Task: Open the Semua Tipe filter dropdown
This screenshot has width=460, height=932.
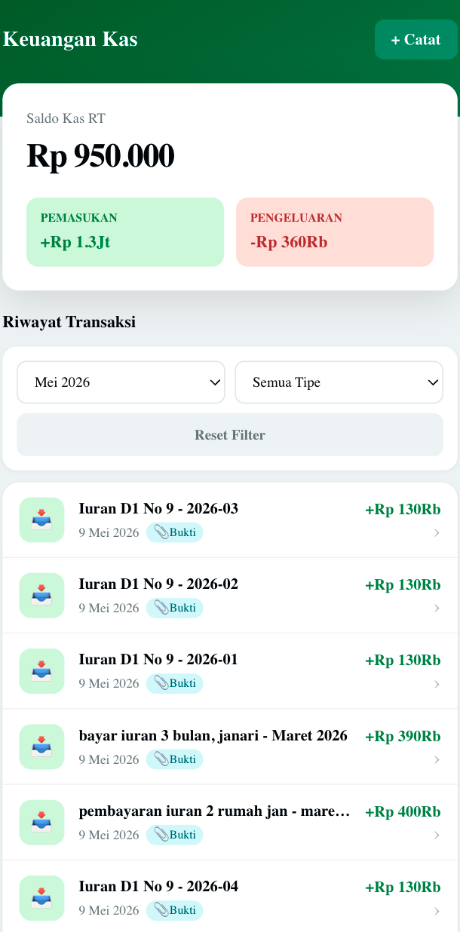Action: click(x=339, y=382)
